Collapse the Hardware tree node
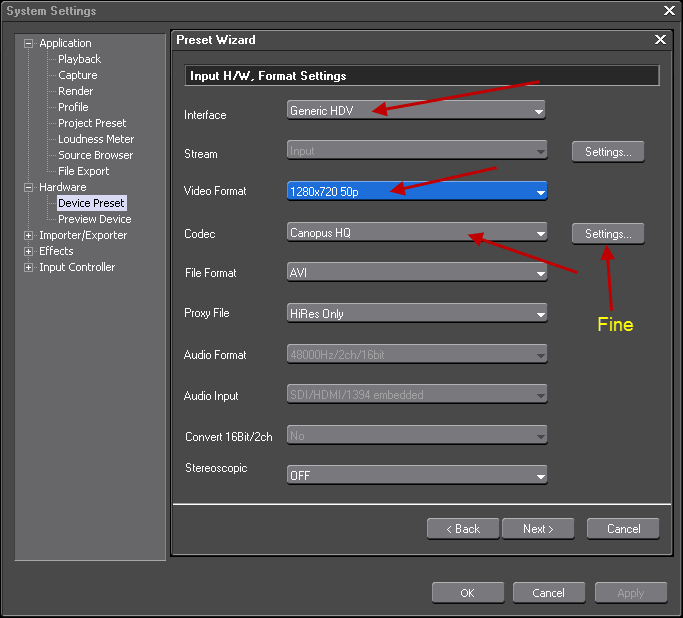683x618 pixels. click(29, 188)
